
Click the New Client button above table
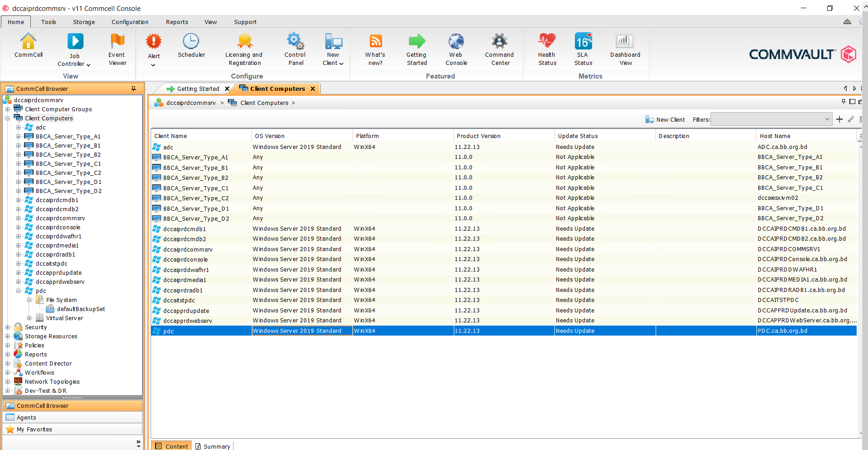click(665, 119)
